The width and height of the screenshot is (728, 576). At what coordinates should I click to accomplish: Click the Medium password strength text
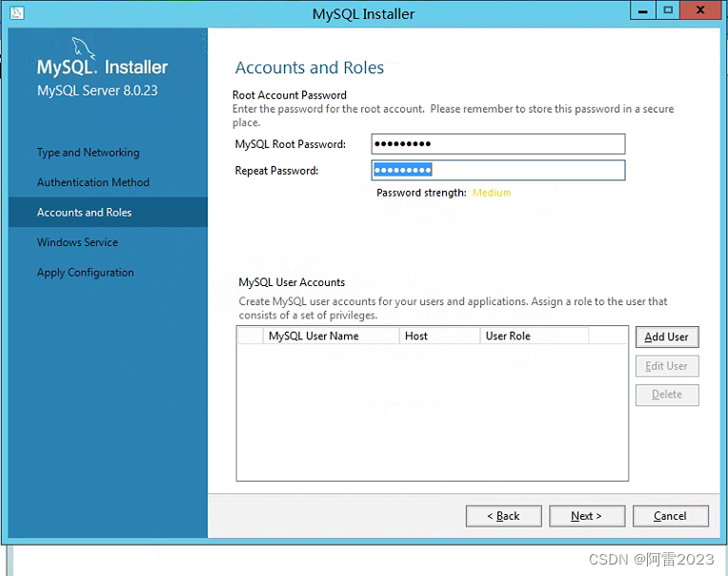click(492, 193)
